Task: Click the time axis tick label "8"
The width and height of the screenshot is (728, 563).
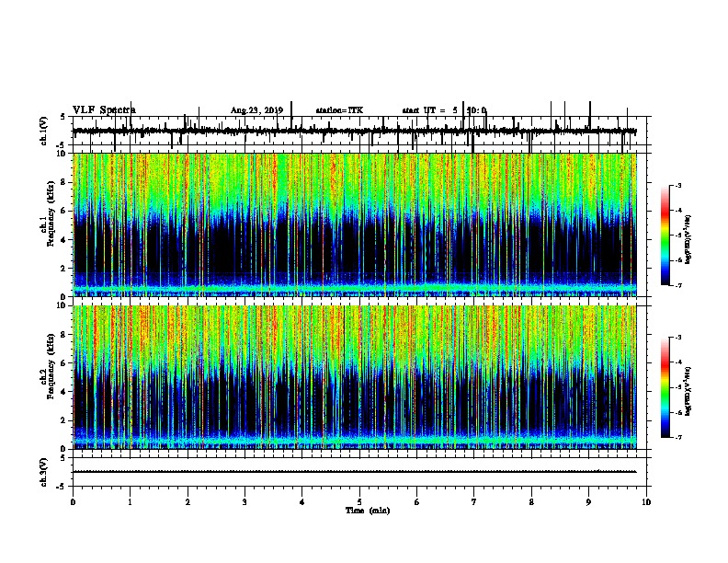Action: click(x=531, y=502)
